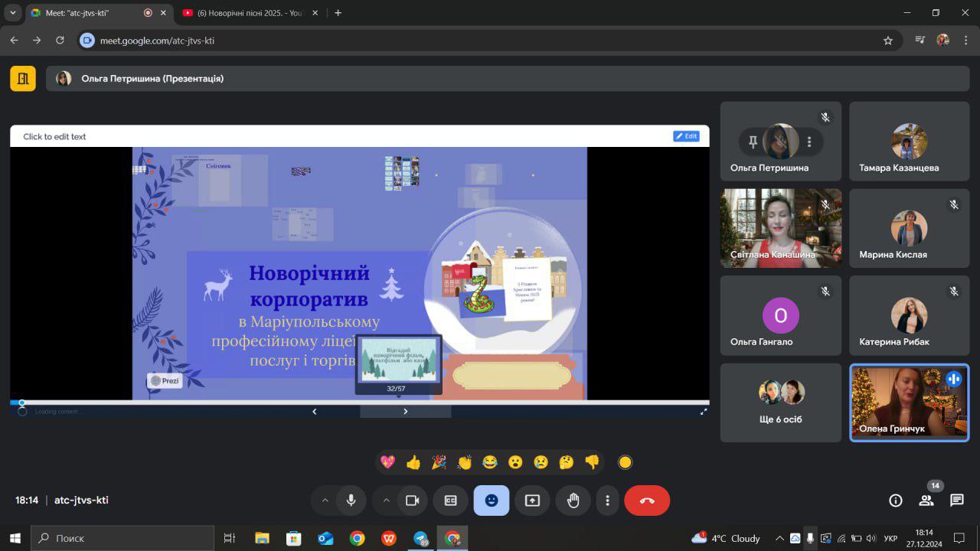
Task: Open the emoji reactions panel button
Action: tap(492, 500)
